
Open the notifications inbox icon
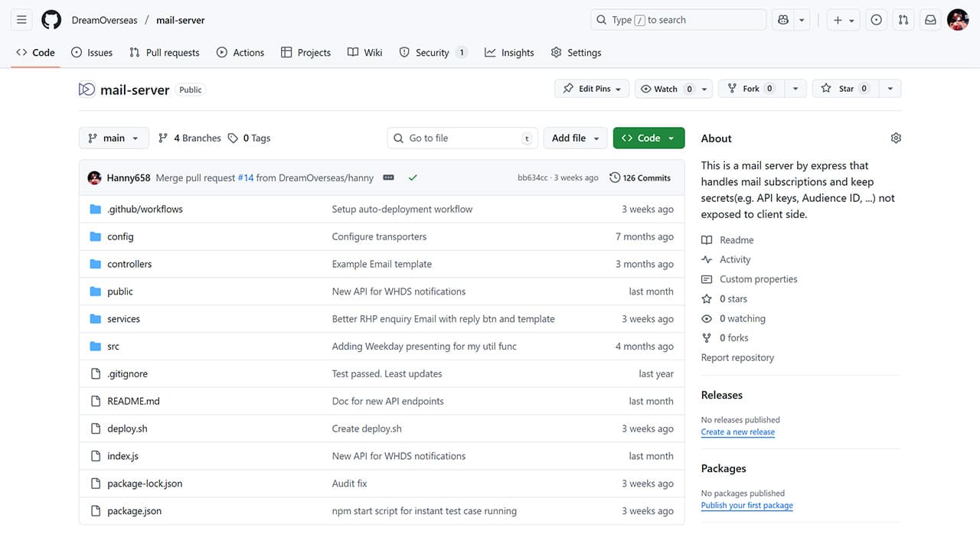click(x=930, y=20)
